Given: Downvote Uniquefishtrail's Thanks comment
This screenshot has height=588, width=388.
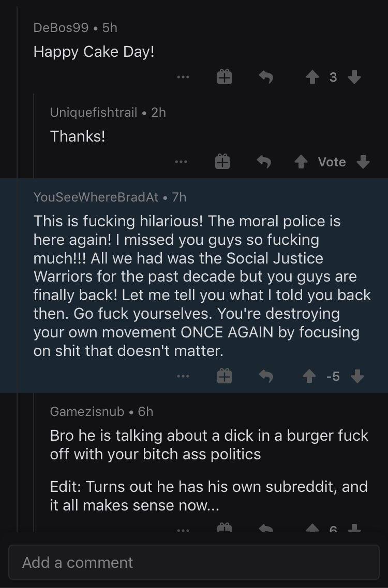Looking at the screenshot, I should click(x=363, y=162).
